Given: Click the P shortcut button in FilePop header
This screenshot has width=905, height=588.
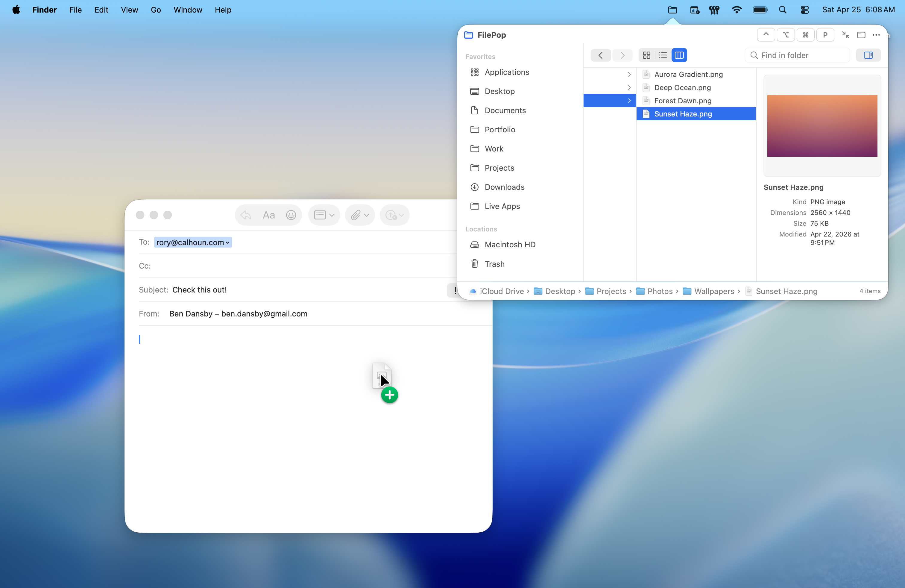Looking at the screenshot, I should point(825,35).
